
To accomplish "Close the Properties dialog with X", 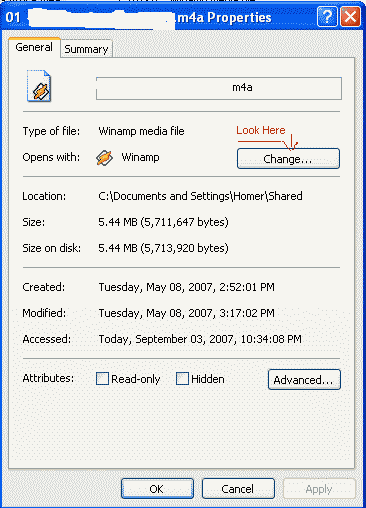I will pyautogui.click(x=350, y=16).
